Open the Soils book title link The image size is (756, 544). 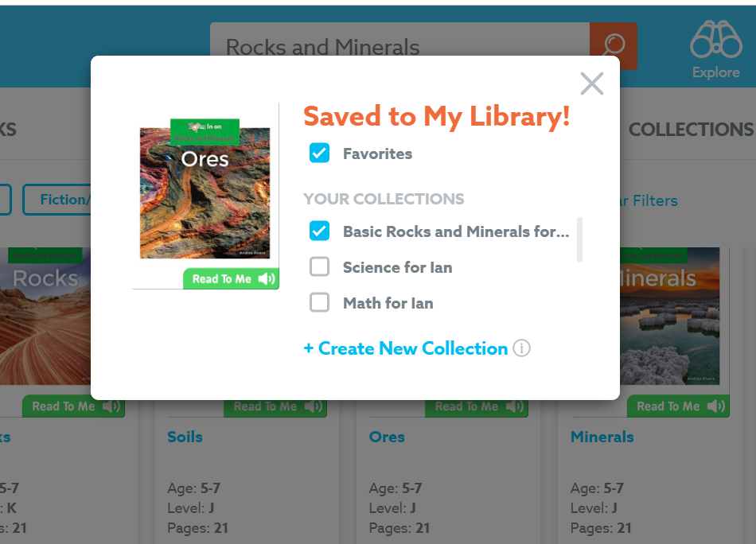tap(185, 437)
